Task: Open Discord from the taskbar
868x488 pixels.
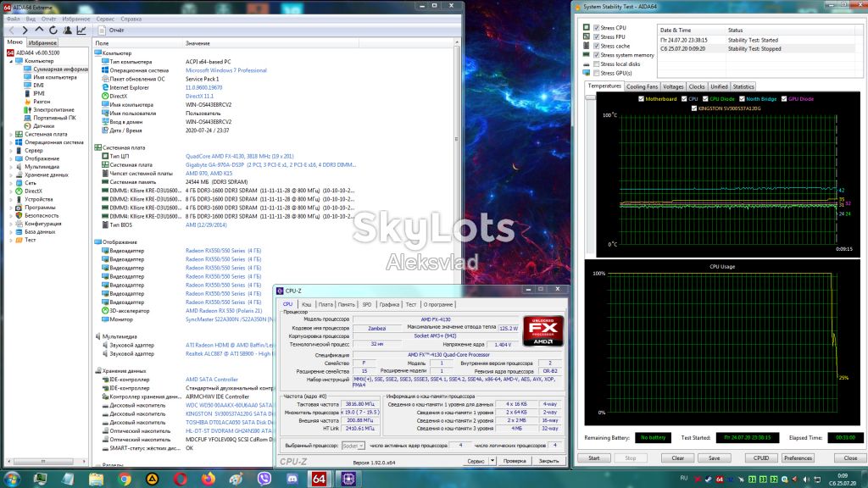Action: click(292, 479)
